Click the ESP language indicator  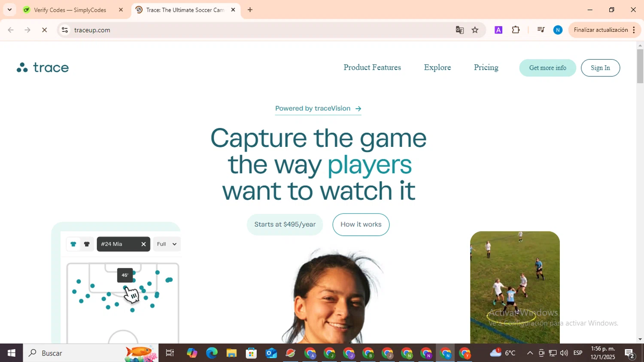(578, 353)
